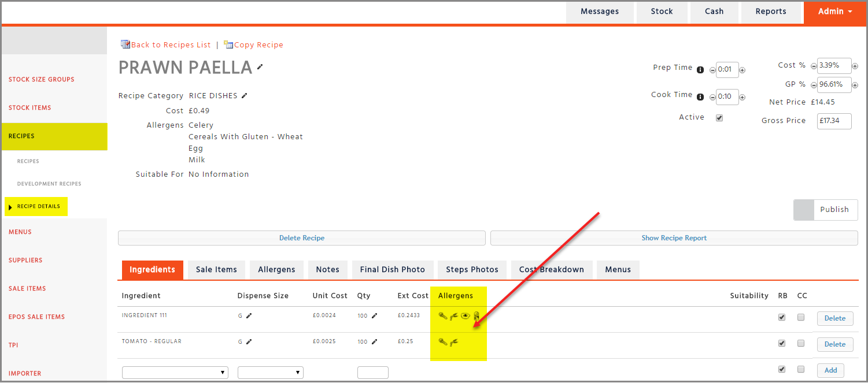The height and width of the screenshot is (383, 868).
Task: Expand the Admin dropdown menu
Action: point(835,12)
